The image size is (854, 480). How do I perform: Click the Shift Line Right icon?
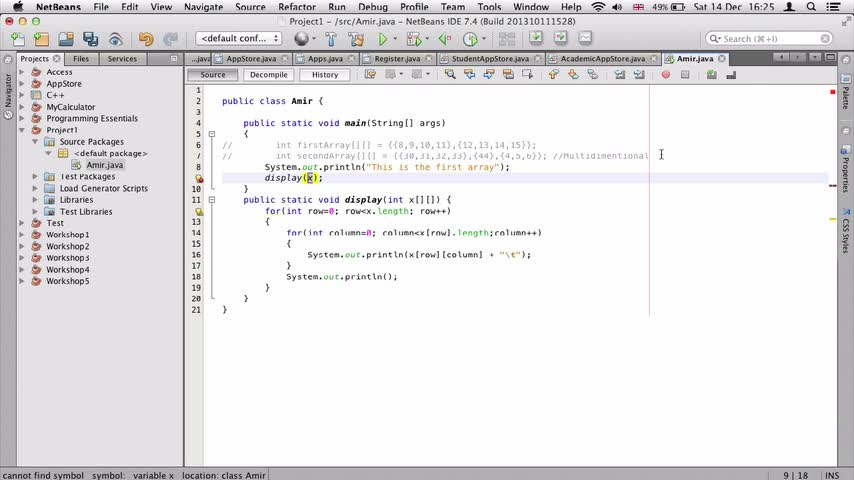coord(639,74)
